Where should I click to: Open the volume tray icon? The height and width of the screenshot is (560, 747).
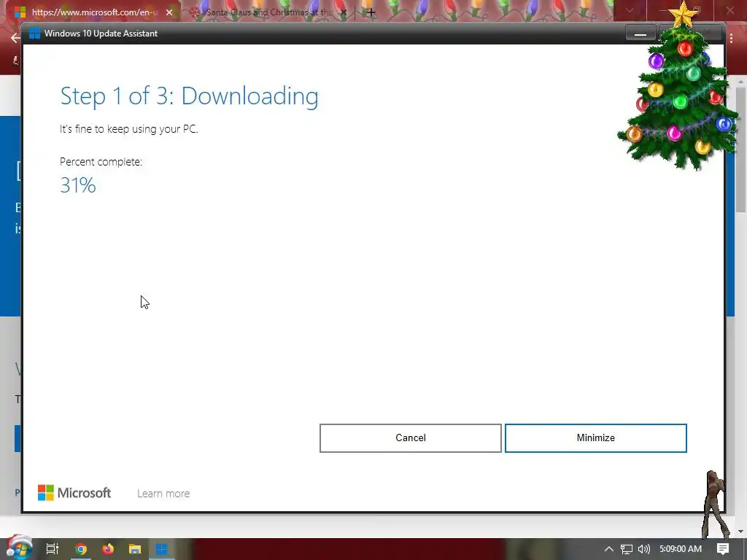644,549
